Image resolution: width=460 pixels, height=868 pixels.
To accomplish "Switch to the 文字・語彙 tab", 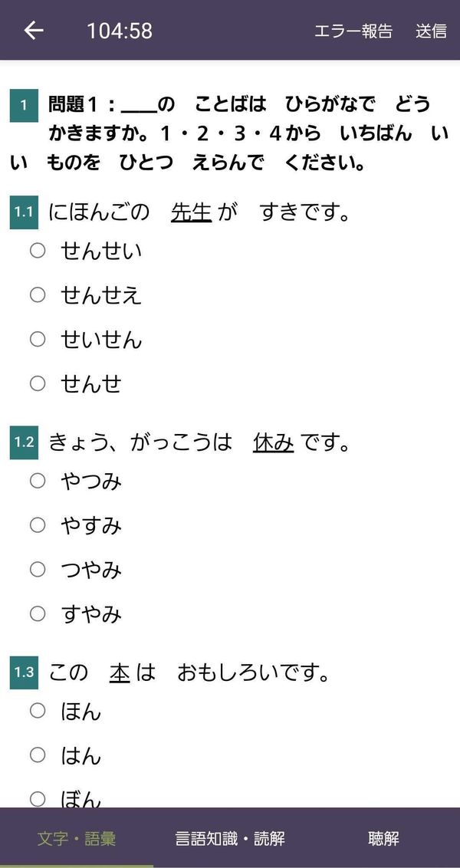I will pos(77,839).
